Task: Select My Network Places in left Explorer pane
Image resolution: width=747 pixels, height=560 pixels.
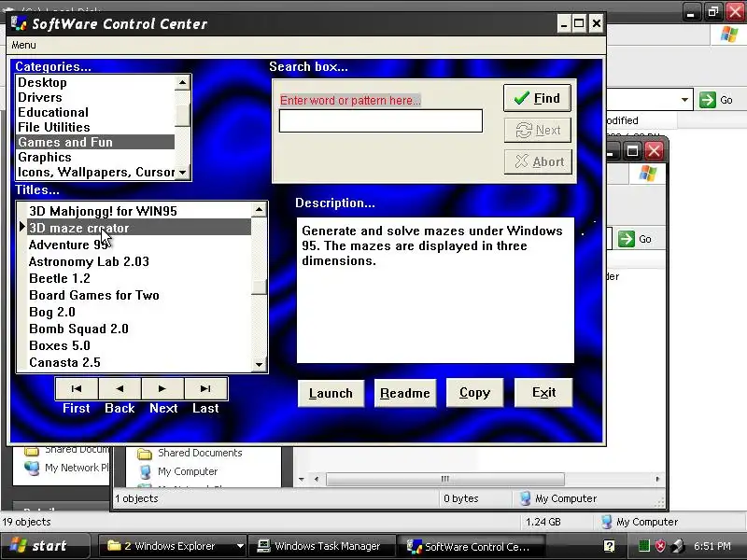Action: tap(67, 468)
